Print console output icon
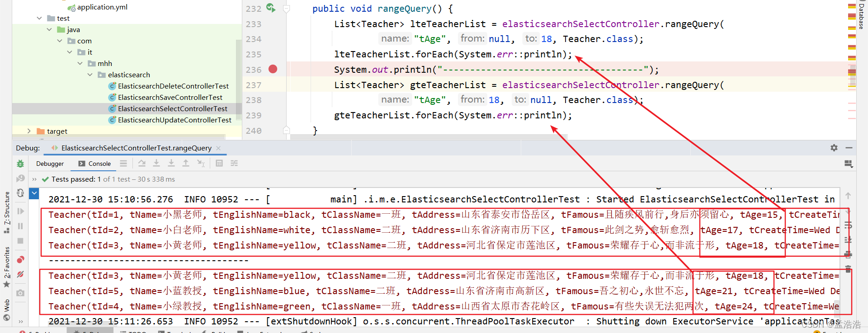This screenshot has height=333, width=868. coord(848,254)
